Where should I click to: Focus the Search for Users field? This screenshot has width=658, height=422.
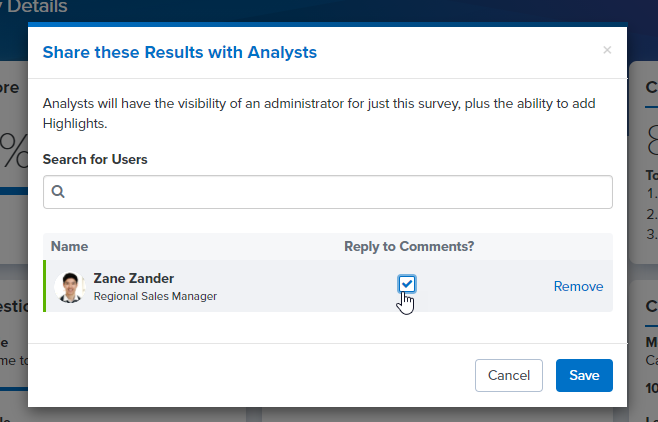tap(328, 192)
